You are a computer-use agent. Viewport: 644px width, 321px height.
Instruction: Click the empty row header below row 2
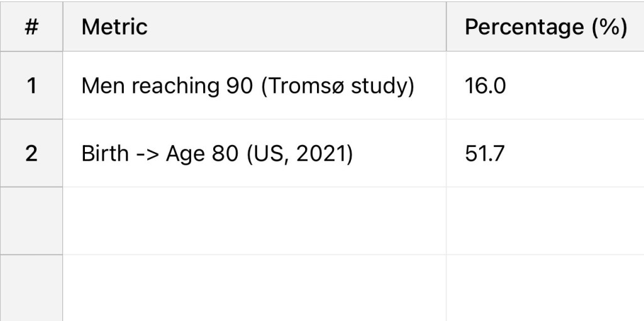pos(31,220)
